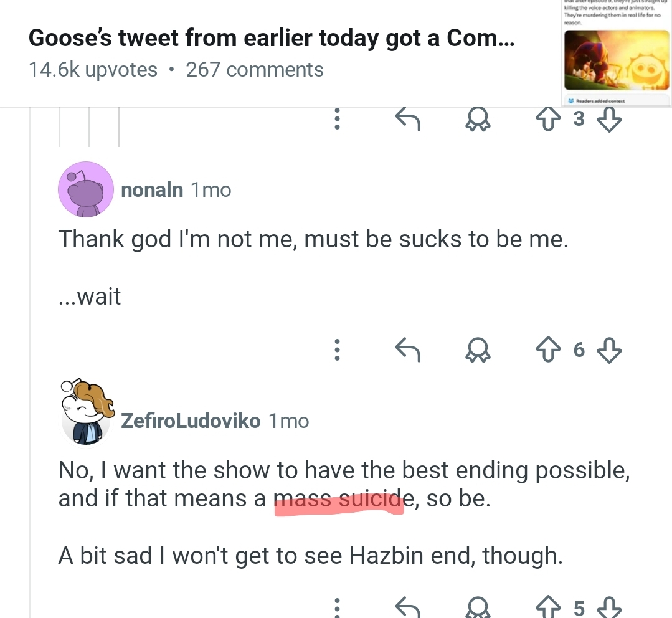Upvote the top comment with 3 points

pos(548,119)
